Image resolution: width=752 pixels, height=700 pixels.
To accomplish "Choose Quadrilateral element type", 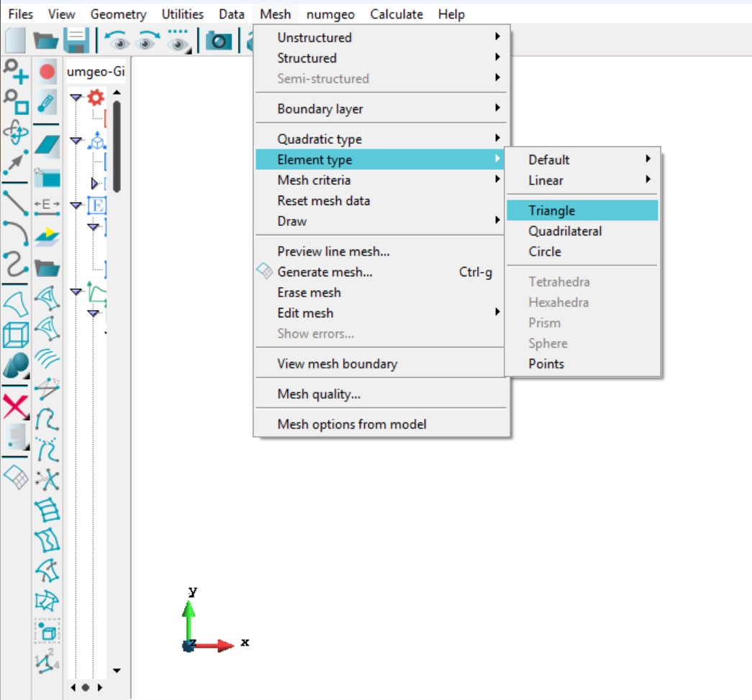I will [565, 231].
